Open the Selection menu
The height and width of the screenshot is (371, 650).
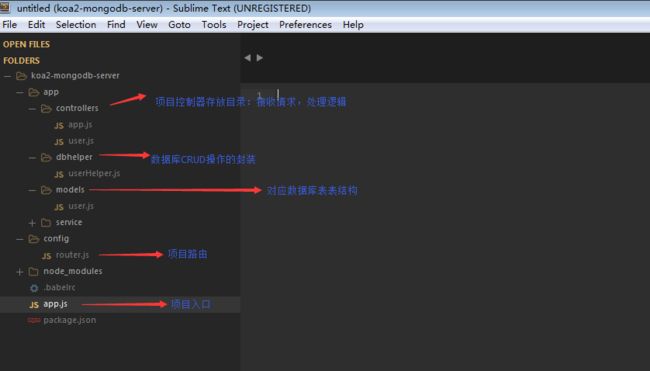click(x=76, y=25)
